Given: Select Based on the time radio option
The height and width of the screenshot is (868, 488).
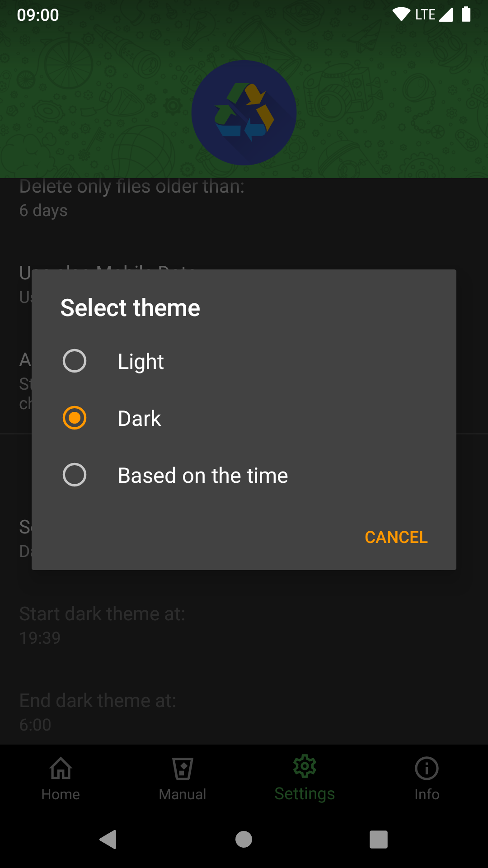Looking at the screenshot, I should [75, 475].
